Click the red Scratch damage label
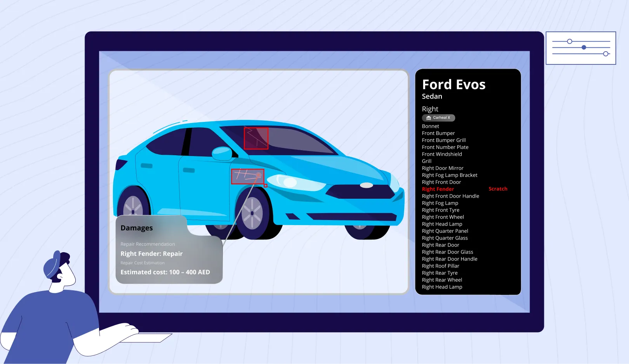The height and width of the screenshot is (364, 629). point(498,189)
